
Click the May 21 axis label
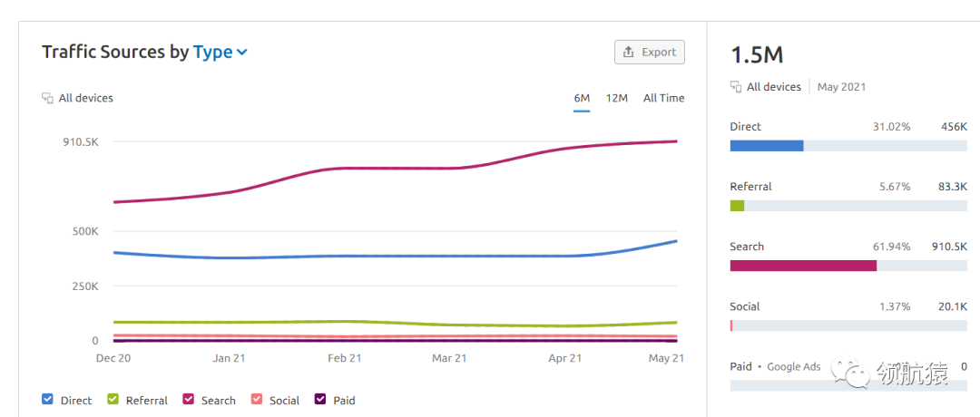666,358
